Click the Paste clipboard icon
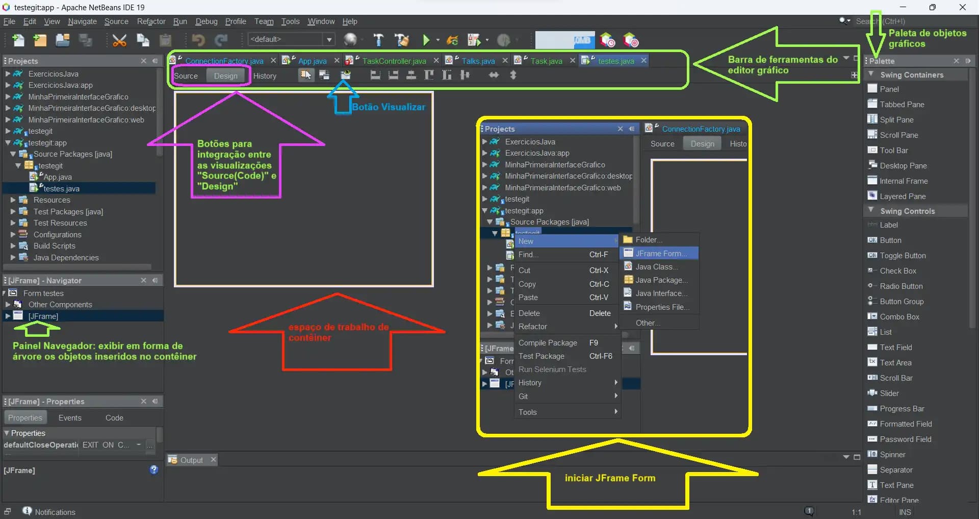This screenshot has height=519, width=980. coord(165,40)
